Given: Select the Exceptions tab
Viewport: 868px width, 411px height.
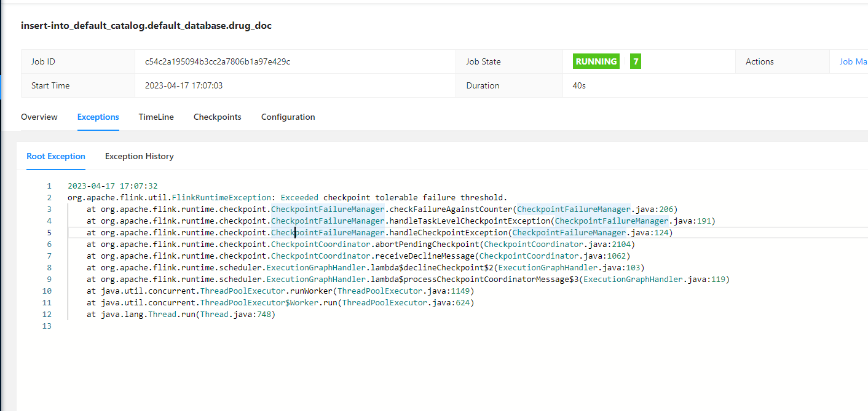Looking at the screenshot, I should 98,117.
